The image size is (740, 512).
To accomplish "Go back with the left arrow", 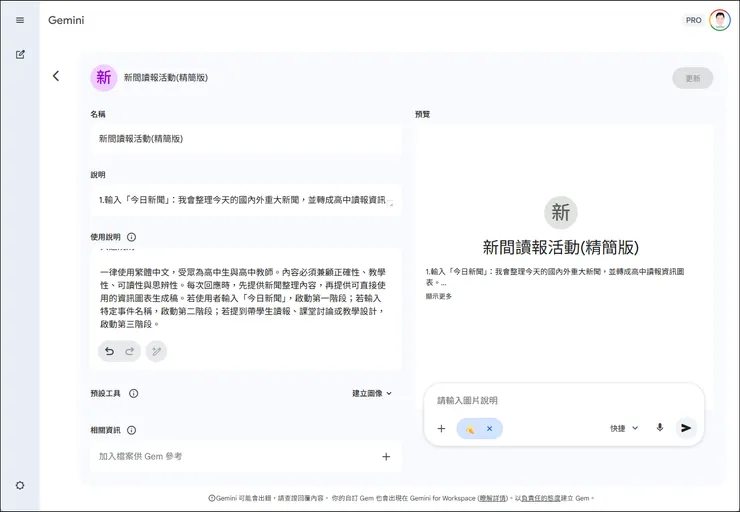I will click(56, 76).
